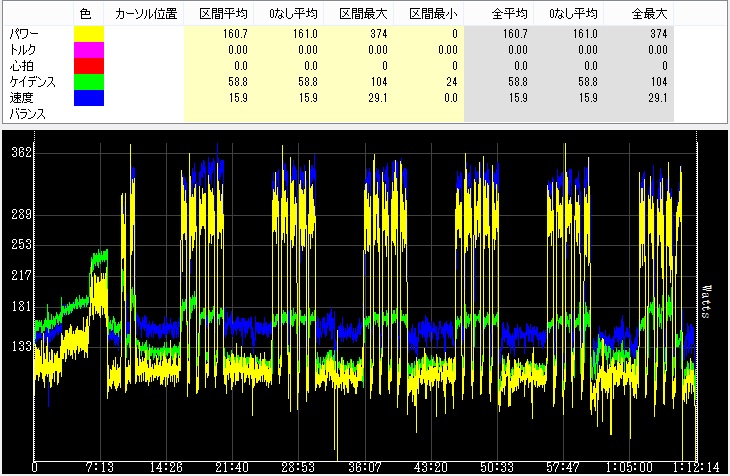Click the 21:40 time axis marker
Screen dimensions: 730x476
click(232, 467)
